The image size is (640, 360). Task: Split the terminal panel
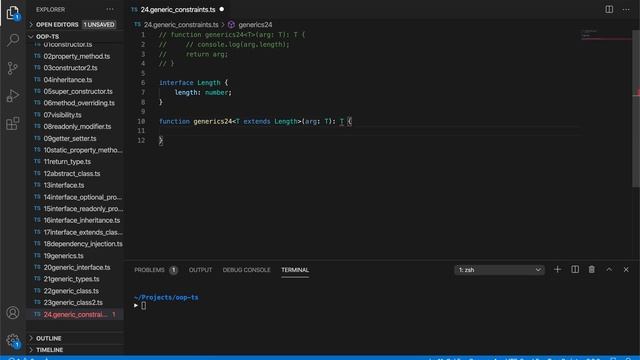click(x=575, y=269)
